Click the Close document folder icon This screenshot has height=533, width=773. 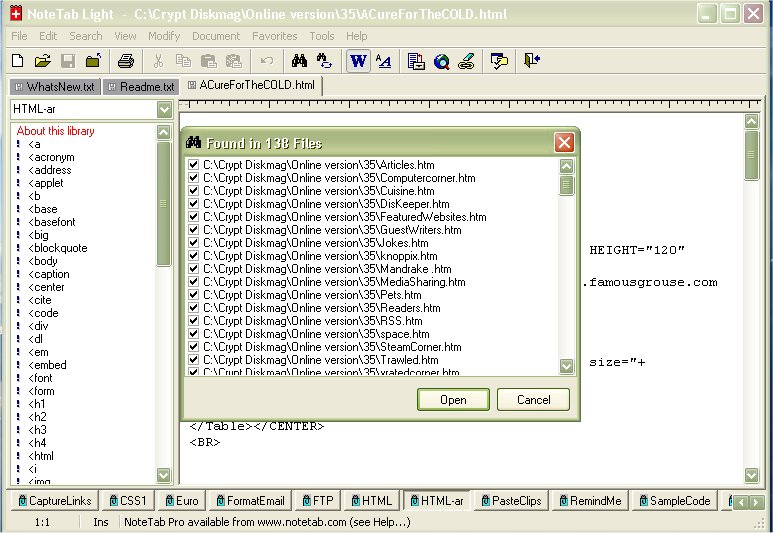point(93,61)
